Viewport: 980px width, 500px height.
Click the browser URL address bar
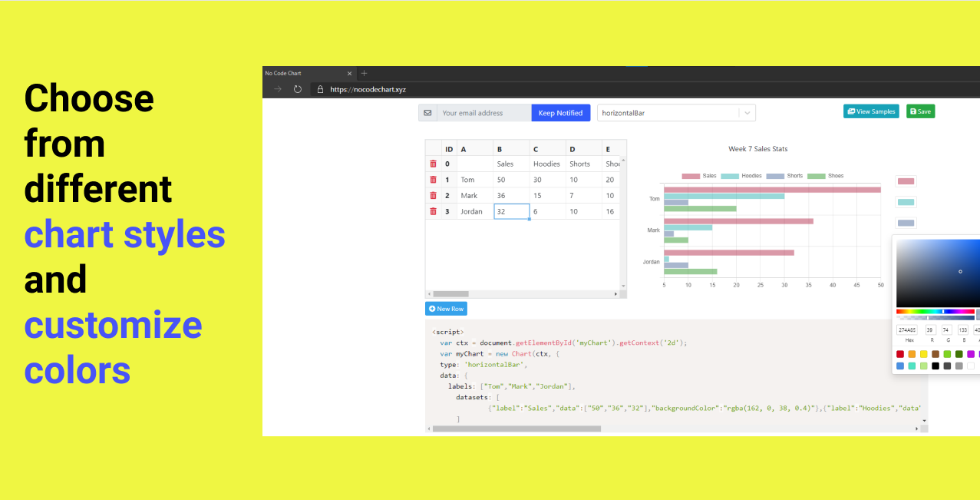pos(645,89)
